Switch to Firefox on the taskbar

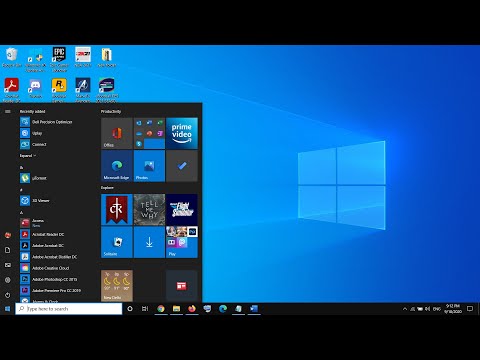(192, 309)
